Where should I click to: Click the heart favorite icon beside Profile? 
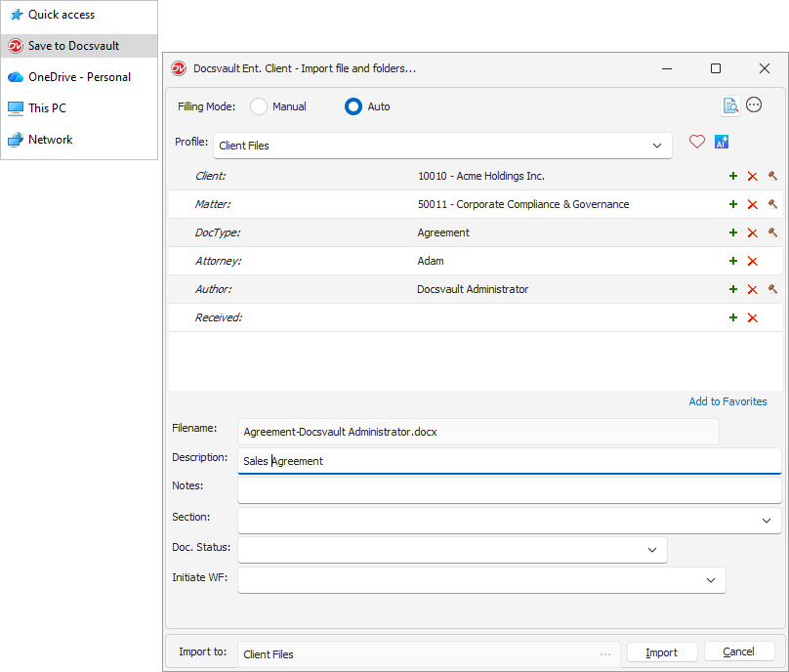[697, 142]
